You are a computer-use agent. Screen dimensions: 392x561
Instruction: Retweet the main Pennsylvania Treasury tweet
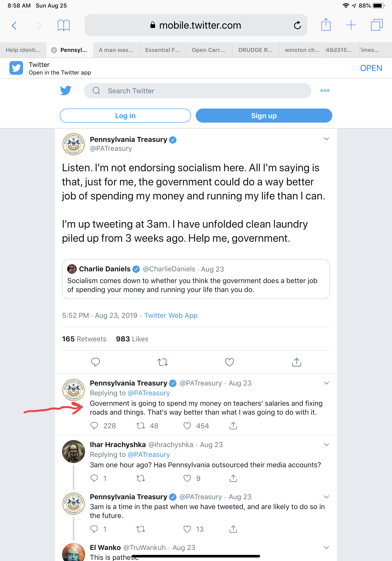(x=163, y=362)
